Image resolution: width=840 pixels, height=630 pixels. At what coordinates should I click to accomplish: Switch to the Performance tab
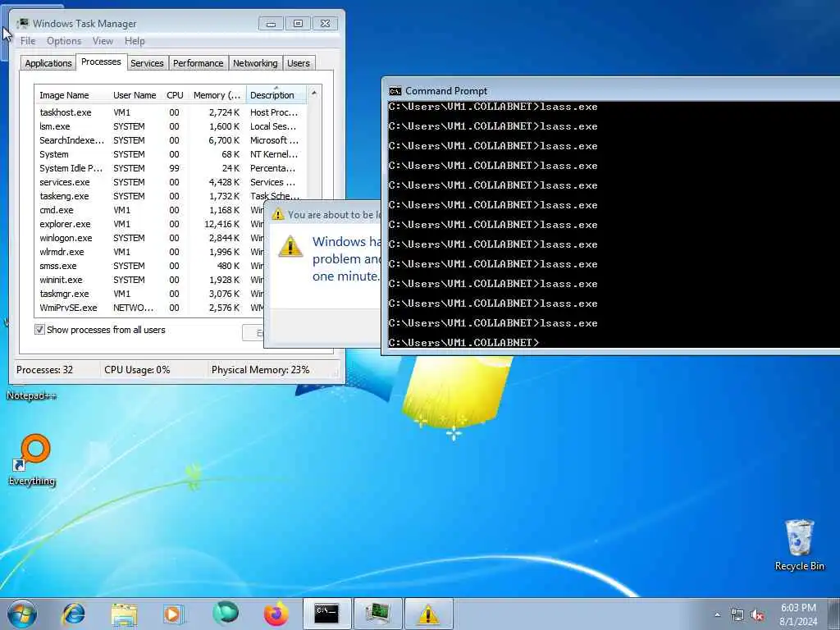click(x=199, y=63)
